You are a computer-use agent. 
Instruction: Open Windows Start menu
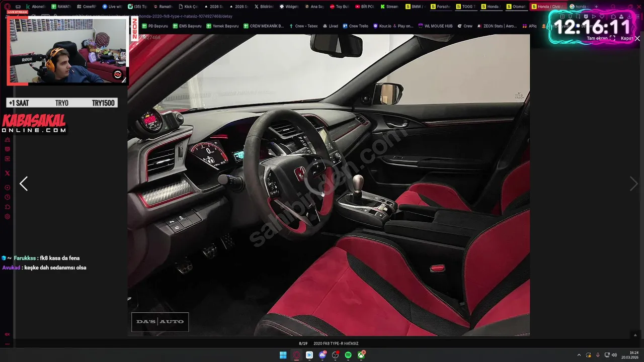click(283, 355)
